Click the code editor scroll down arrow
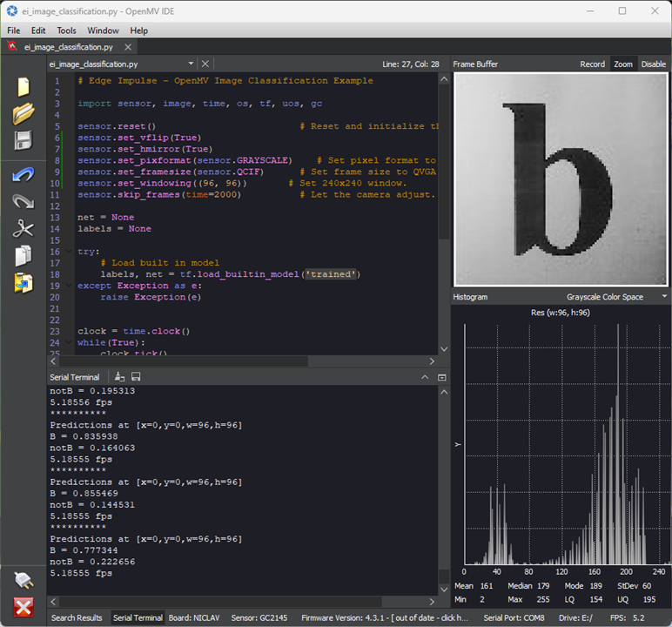Viewport: 672px width, 627px height. pyautogui.click(x=444, y=349)
